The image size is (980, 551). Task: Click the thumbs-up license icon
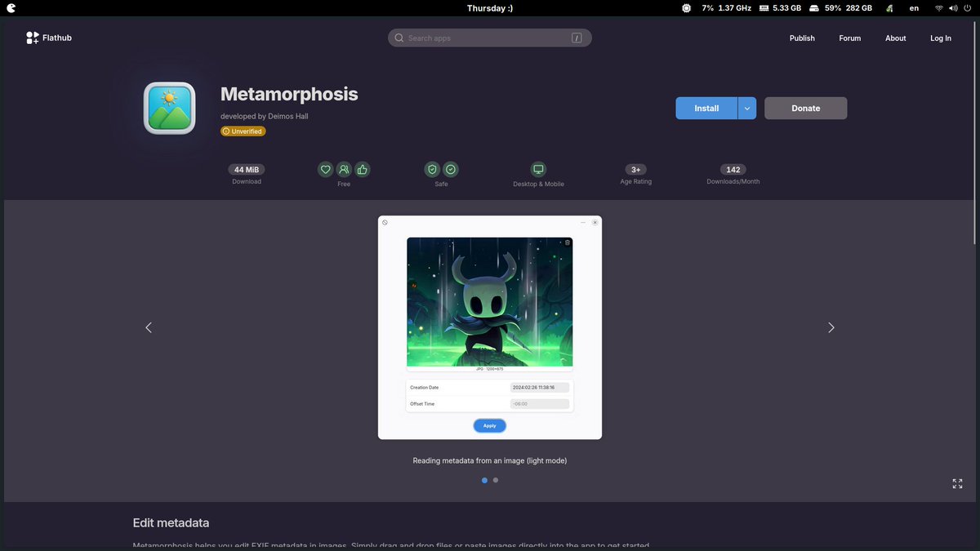363,170
